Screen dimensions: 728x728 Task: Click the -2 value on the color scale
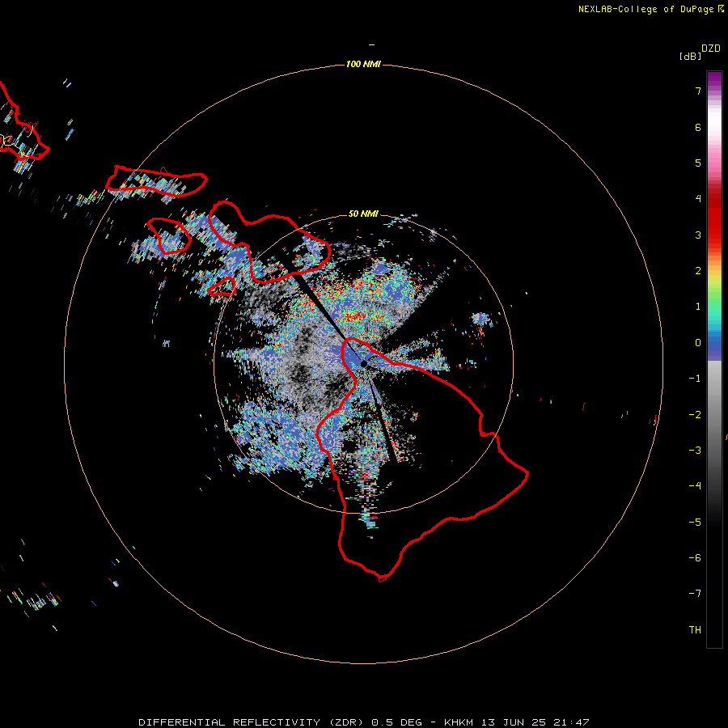695,415
